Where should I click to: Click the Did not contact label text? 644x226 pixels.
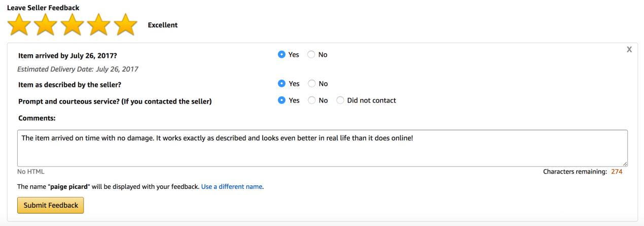[372, 101]
